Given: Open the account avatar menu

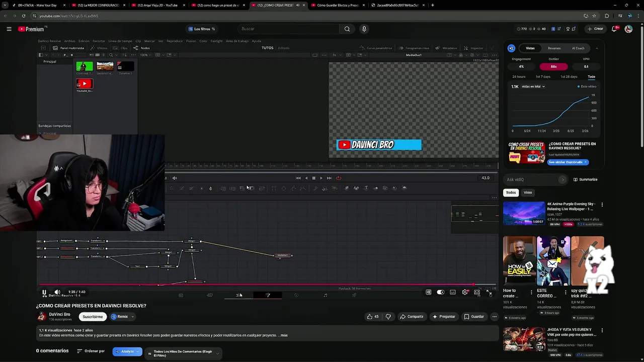Looking at the screenshot, I should (628, 29).
